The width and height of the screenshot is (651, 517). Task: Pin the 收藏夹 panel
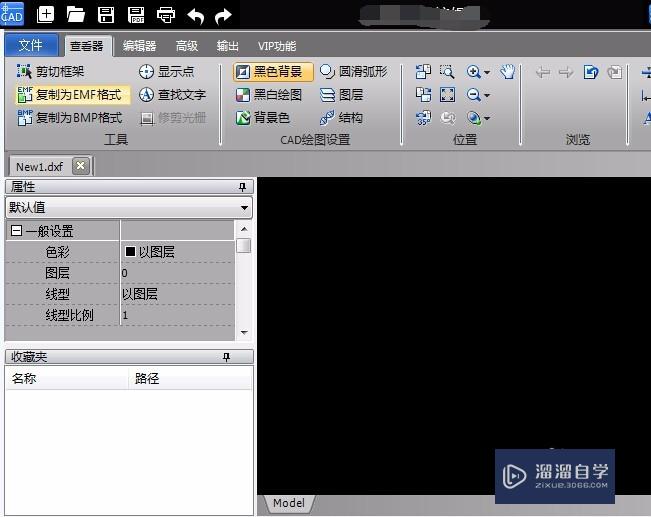[x=226, y=357]
